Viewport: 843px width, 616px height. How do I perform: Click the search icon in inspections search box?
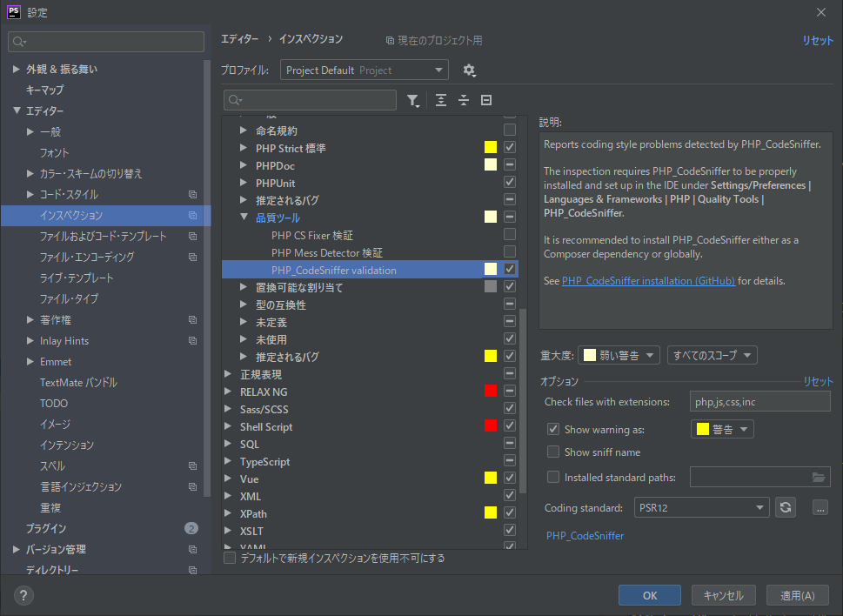point(235,100)
